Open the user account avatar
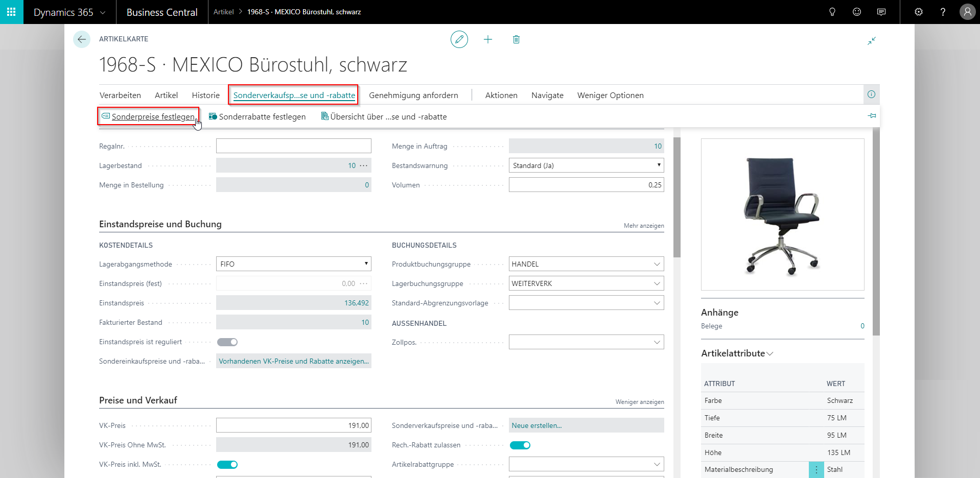The width and height of the screenshot is (980, 478). (x=967, y=12)
